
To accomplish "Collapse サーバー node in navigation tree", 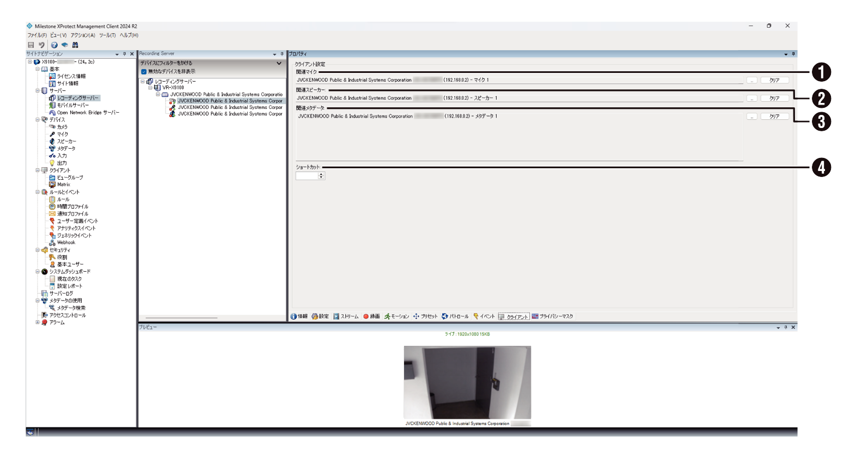I will pyautogui.click(x=38, y=90).
